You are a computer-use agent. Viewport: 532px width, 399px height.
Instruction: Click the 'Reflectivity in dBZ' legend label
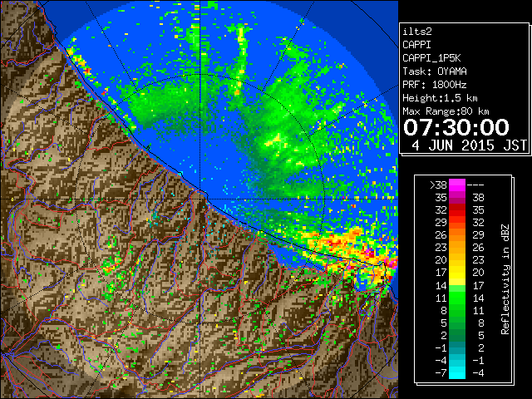(505, 279)
